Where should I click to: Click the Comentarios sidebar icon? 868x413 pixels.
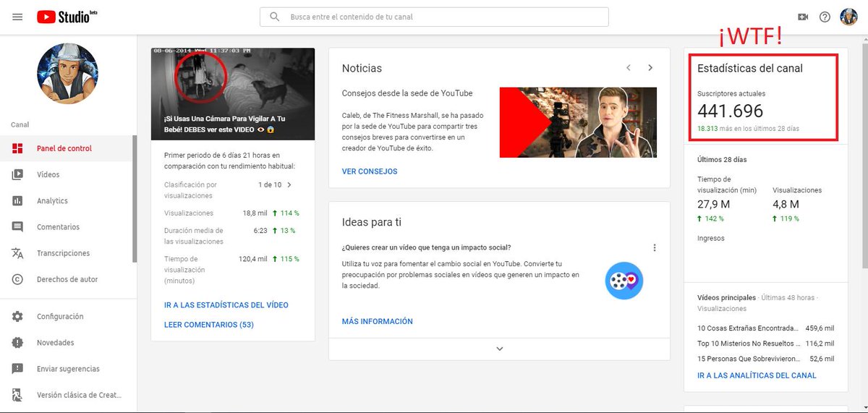[17, 227]
